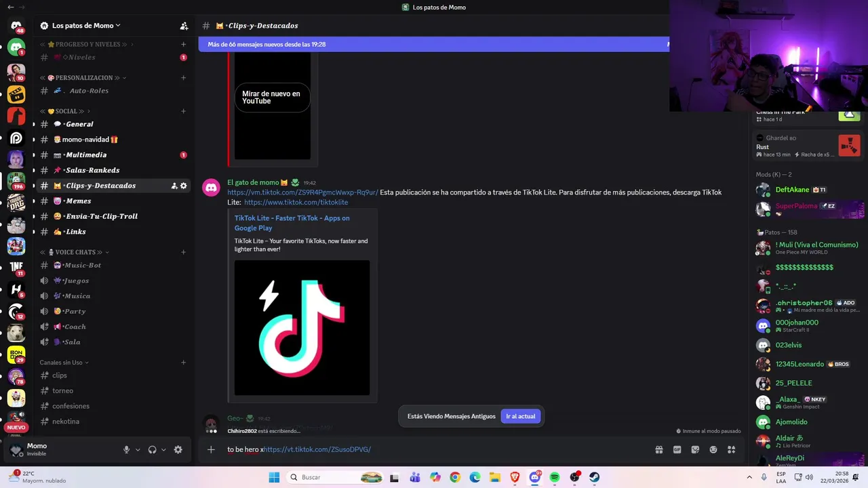Open Steam from the taskbar
Image resolution: width=868 pixels, height=488 pixels.
tap(594, 477)
